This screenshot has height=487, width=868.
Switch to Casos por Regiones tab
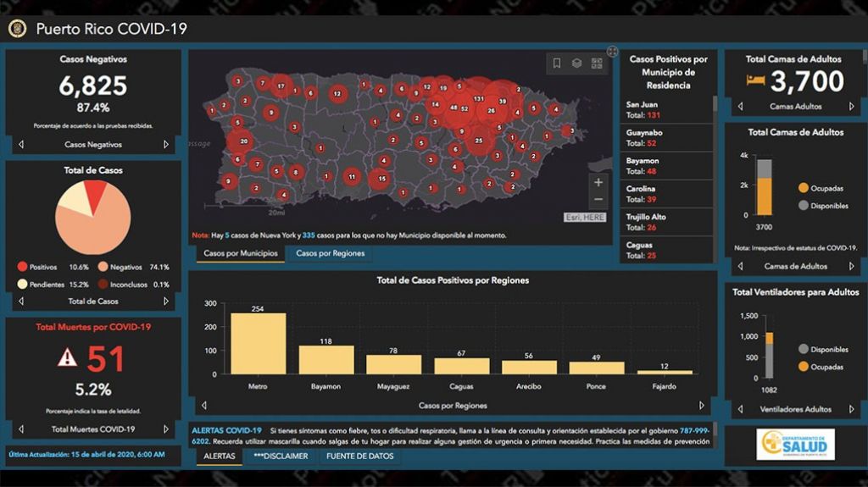[330, 253]
